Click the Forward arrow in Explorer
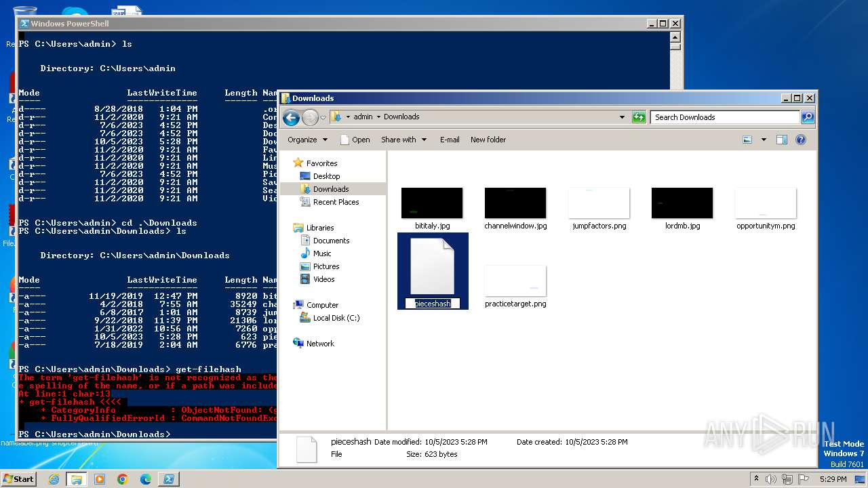Image resolution: width=868 pixels, height=488 pixels. point(310,117)
